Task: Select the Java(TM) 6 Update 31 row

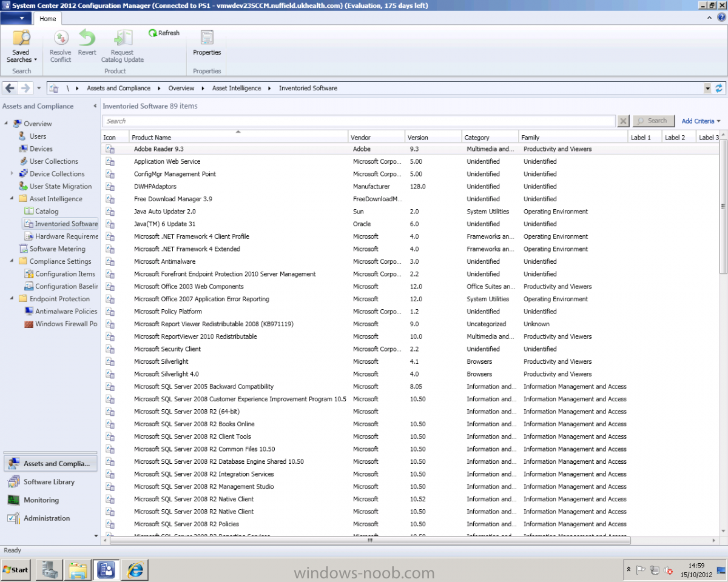Action: [x=410, y=224]
